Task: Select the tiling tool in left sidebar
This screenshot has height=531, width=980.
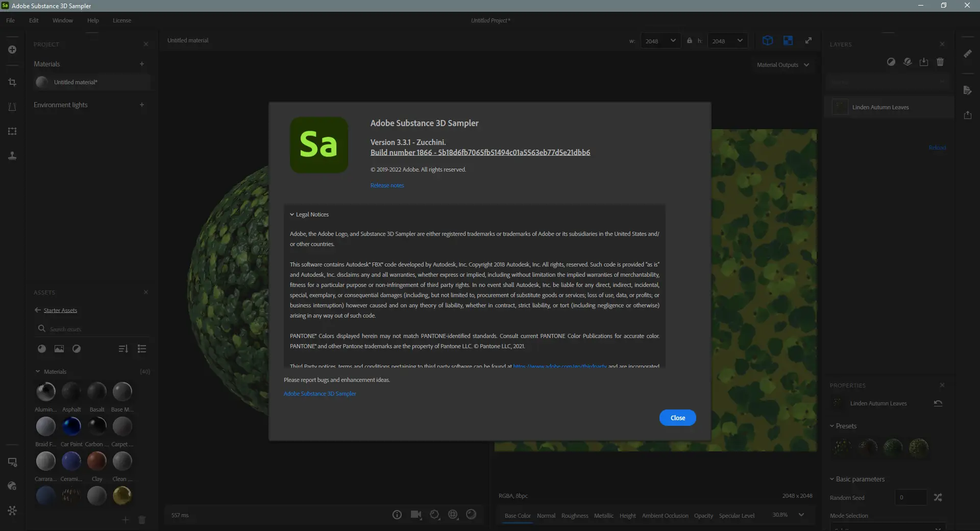Action: click(12, 131)
